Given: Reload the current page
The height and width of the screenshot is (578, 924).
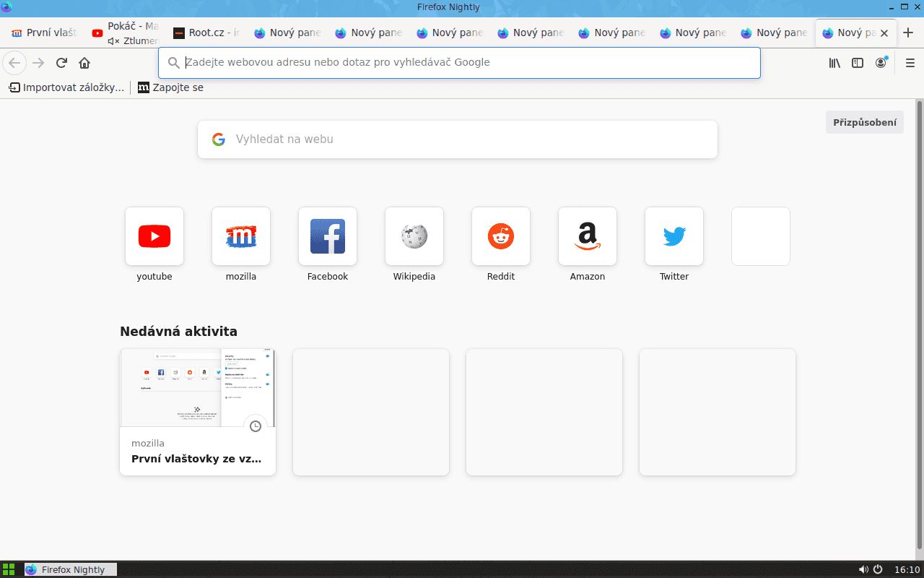Looking at the screenshot, I should [61, 63].
